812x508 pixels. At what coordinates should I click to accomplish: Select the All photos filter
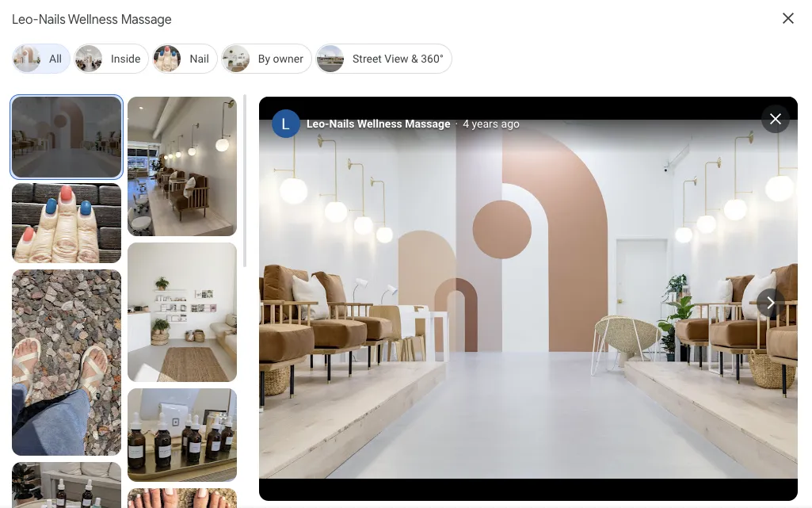click(41, 59)
